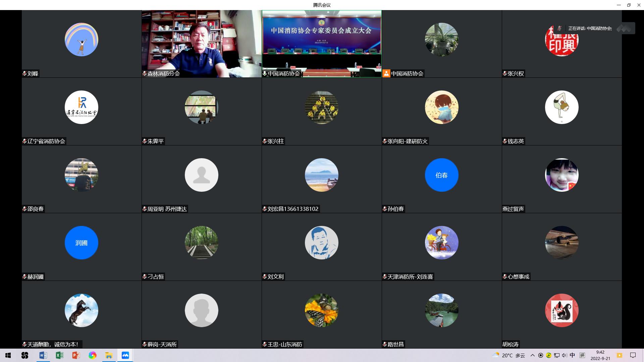The height and width of the screenshot is (362, 644).
Task: Open the weather 20°C 多云 widget
Action: tap(508, 355)
